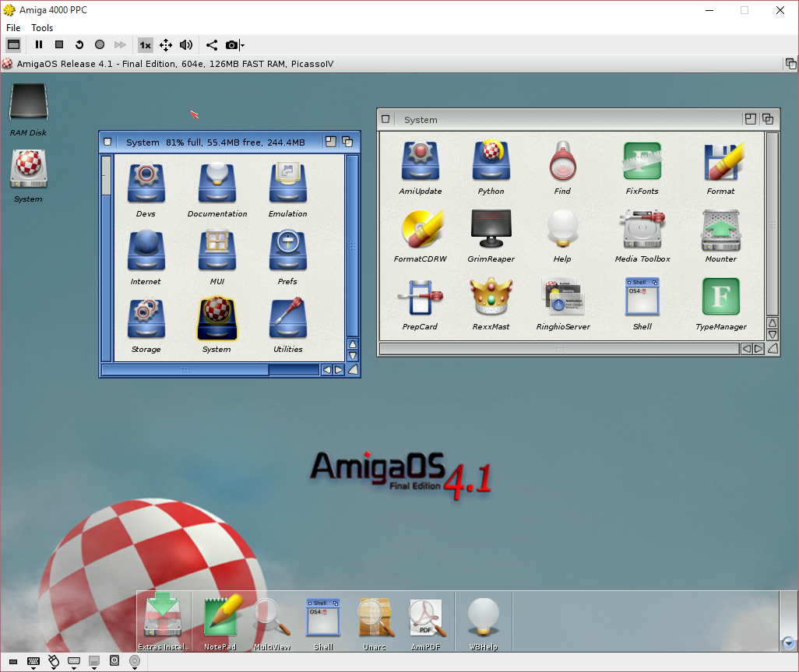The image size is (799, 672).
Task: Launch FormatCDRW disc icon
Action: (422, 229)
